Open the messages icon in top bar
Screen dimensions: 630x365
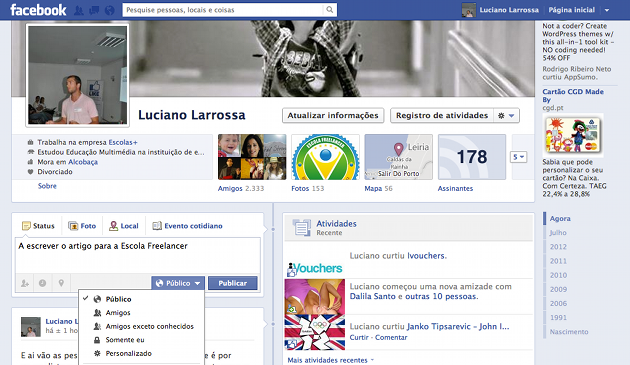click(x=94, y=10)
